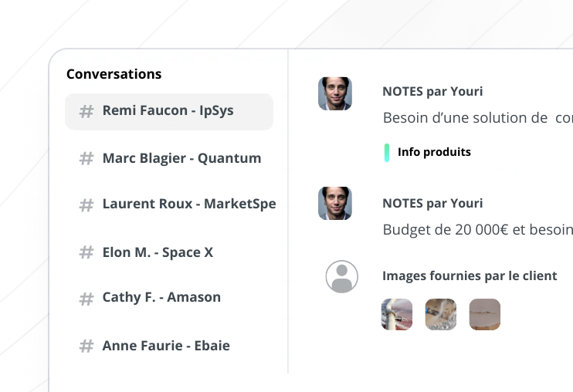This screenshot has height=392, width=573.
Task: Click Youri's avatar on the first note
Action: pos(335,93)
